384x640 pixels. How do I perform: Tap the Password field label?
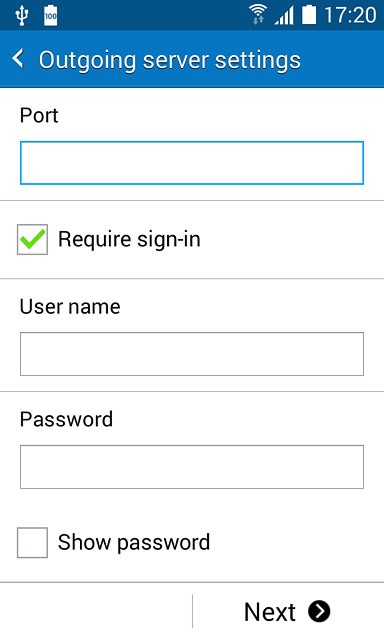[67, 419]
